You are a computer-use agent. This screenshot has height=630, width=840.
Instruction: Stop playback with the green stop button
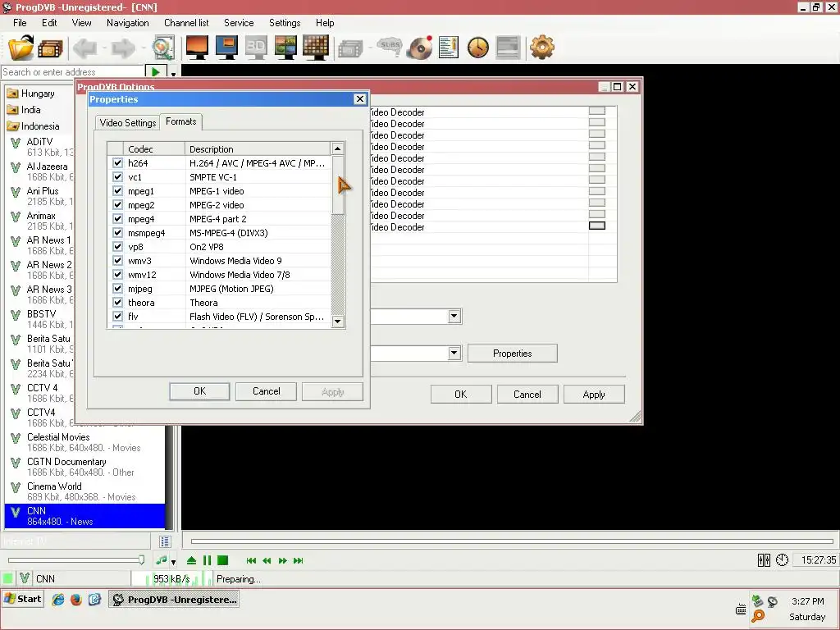tap(223, 560)
